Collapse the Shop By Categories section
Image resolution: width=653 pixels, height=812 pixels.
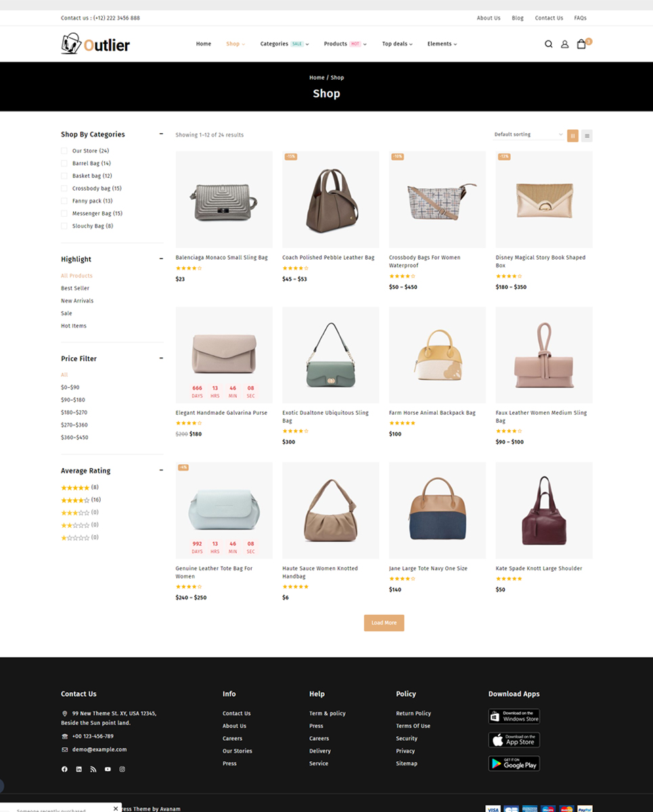[161, 134]
